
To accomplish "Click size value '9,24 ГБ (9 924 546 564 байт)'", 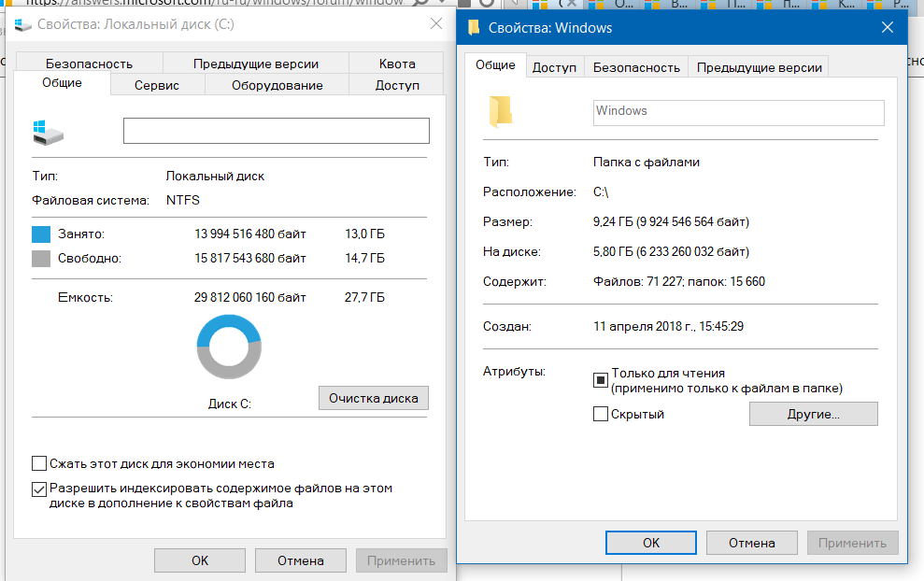I will [671, 222].
